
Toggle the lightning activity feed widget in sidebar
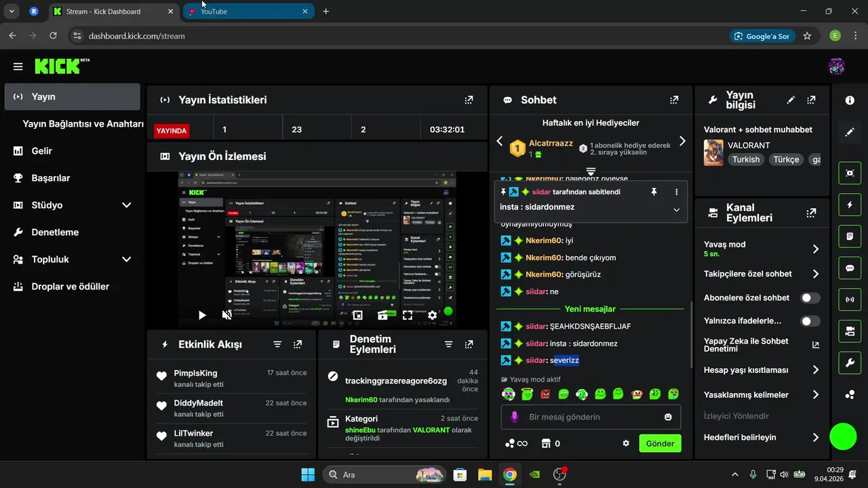(850, 205)
